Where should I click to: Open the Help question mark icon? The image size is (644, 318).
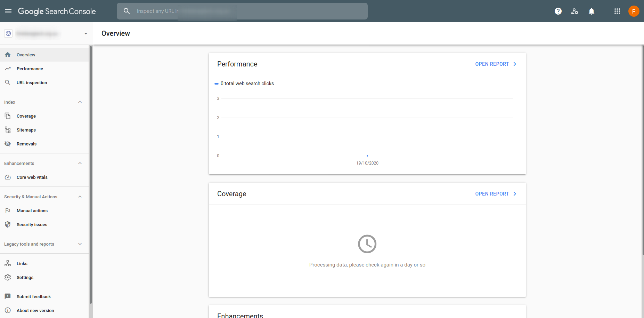(x=558, y=11)
